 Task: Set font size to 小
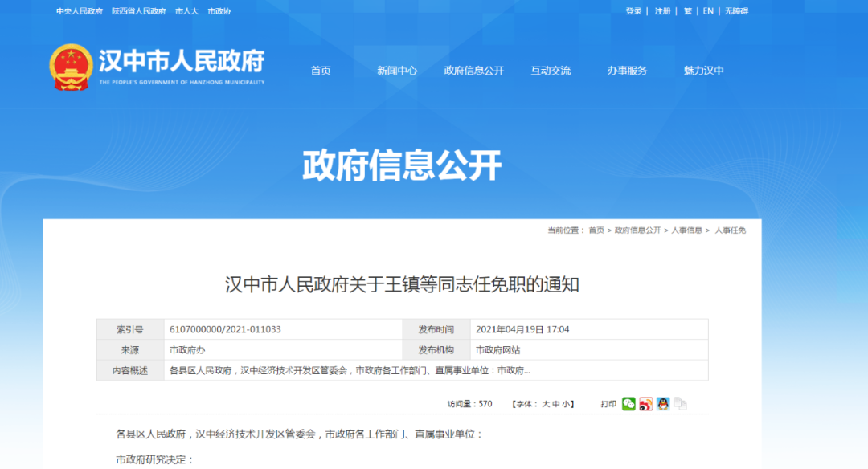click(x=566, y=404)
